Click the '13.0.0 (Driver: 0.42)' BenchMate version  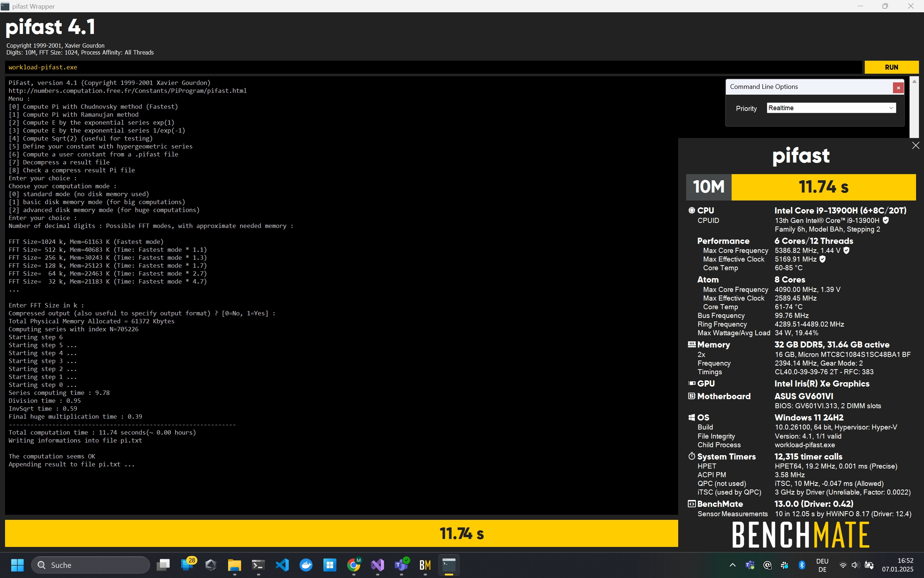pos(814,504)
